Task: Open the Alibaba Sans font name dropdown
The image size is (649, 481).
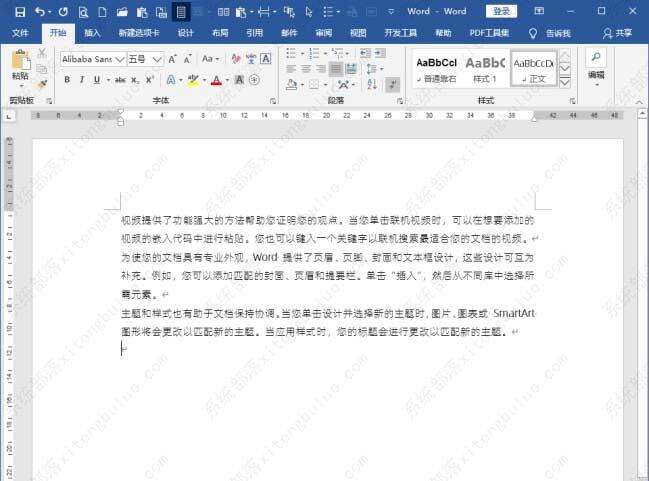Action: 120,59
